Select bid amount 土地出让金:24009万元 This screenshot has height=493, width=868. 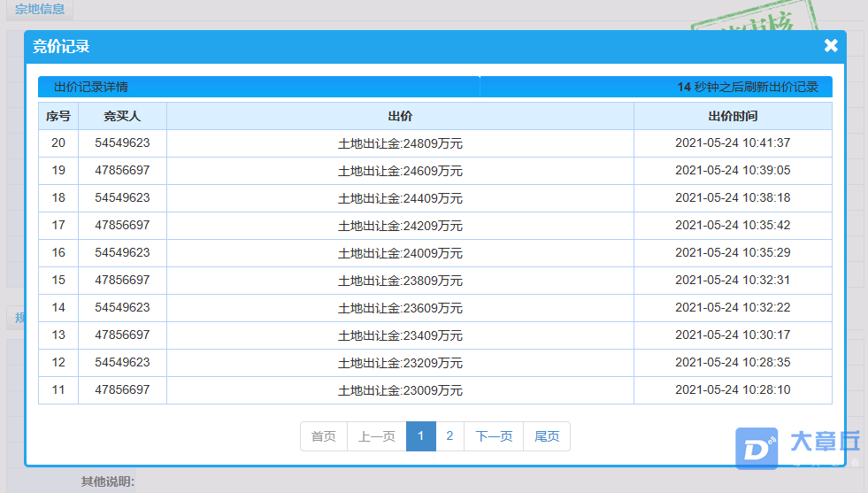click(x=400, y=253)
